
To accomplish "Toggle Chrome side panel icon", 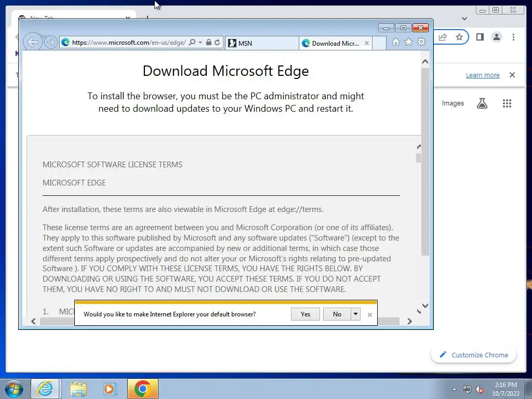I will click(x=480, y=37).
